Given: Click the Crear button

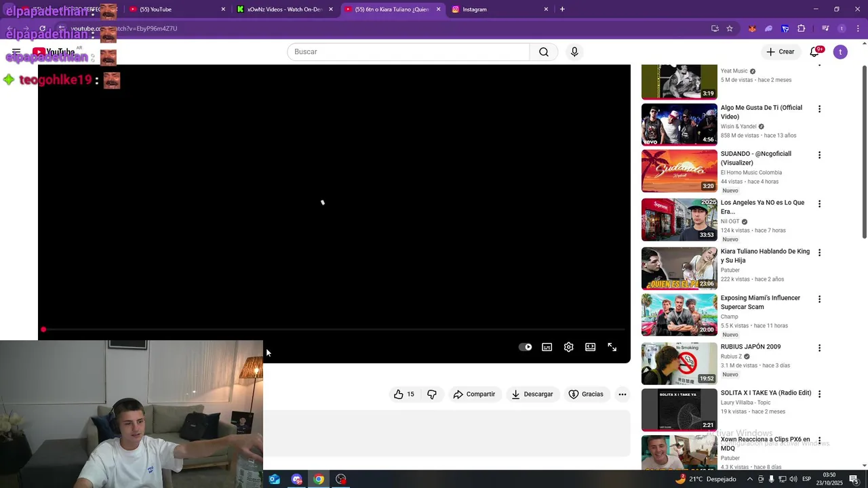Looking at the screenshot, I should coord(780,52).
